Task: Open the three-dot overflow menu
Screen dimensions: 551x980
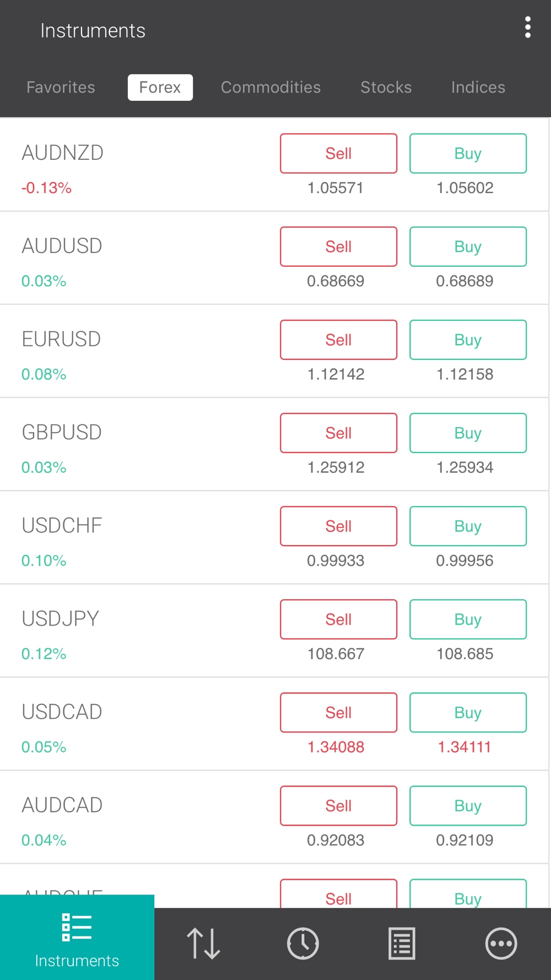Action: 528,28
